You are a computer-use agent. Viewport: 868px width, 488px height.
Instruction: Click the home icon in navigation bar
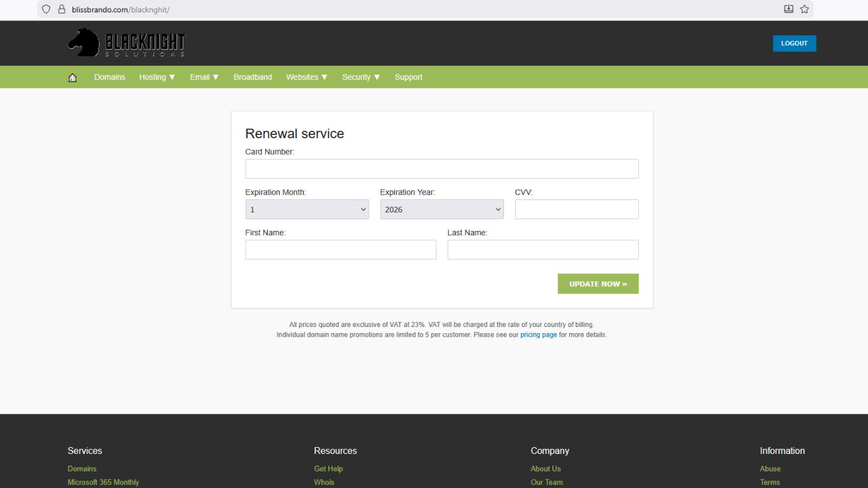coord(72,77)
